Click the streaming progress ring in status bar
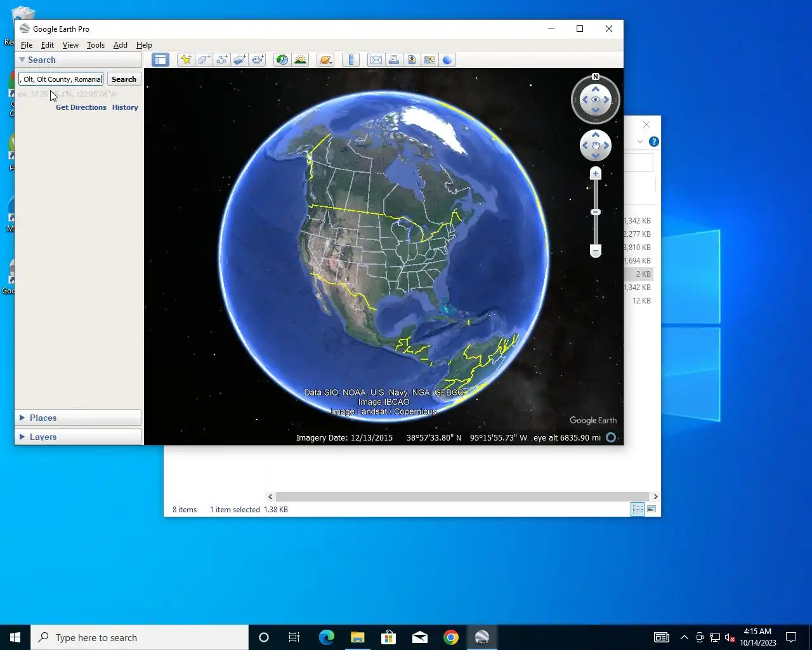 coord(611,437)
